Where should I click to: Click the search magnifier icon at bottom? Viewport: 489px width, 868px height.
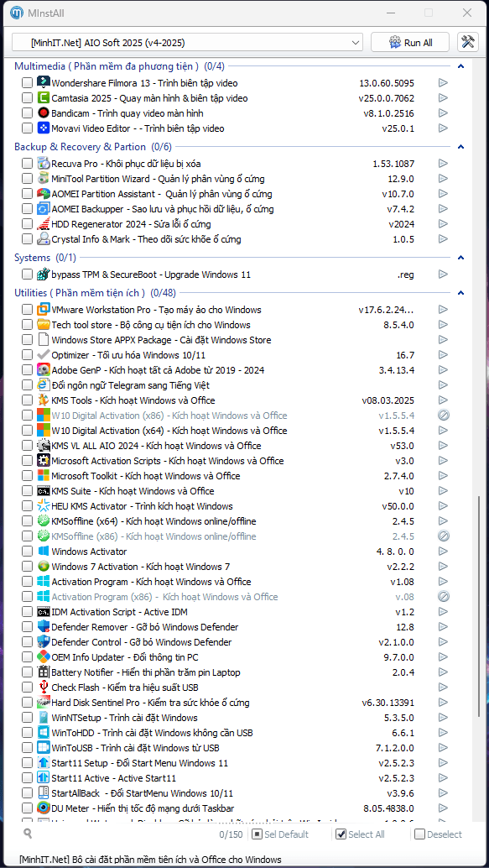pyautogui.click(x=28, y=834)
